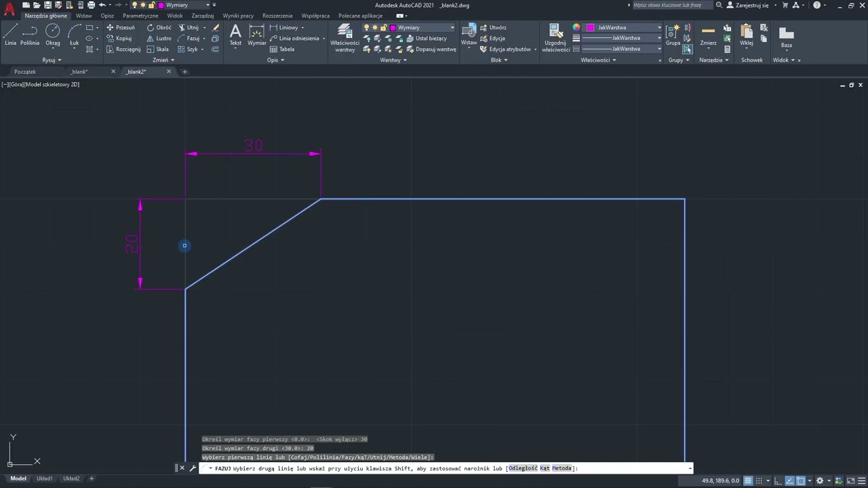868x488 pixels.
Task: Click the magenta layer color swatch
Action: (x=393, y=28)
